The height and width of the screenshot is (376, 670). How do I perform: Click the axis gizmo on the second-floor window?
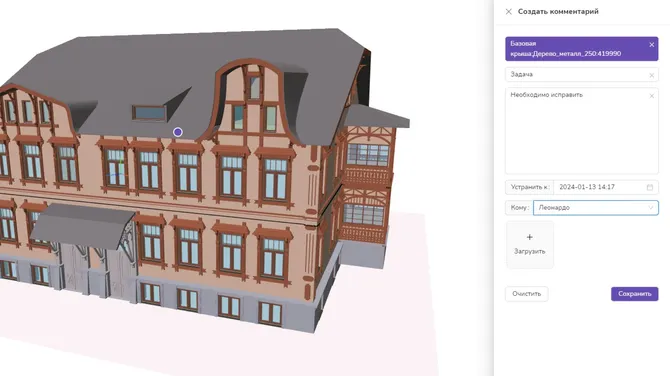(118, 170)
